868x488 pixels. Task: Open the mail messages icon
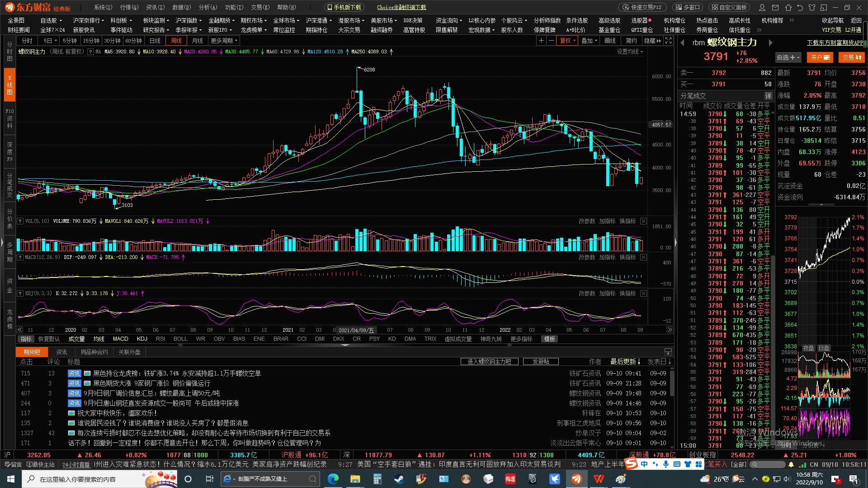(x=775, y=7)
